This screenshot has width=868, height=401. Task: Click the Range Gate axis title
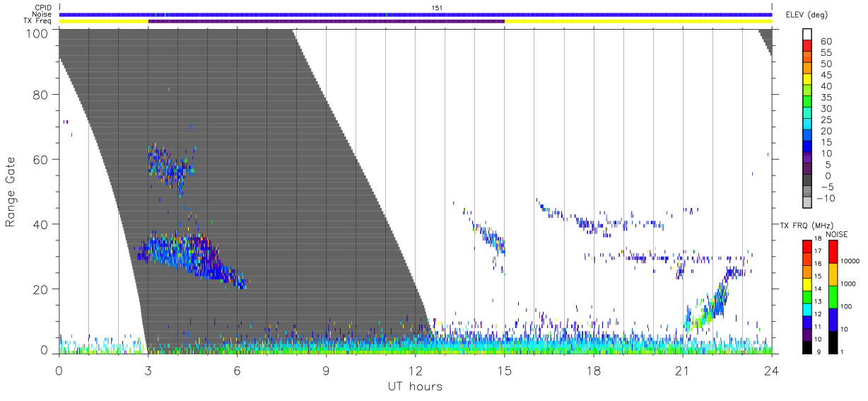11,192
